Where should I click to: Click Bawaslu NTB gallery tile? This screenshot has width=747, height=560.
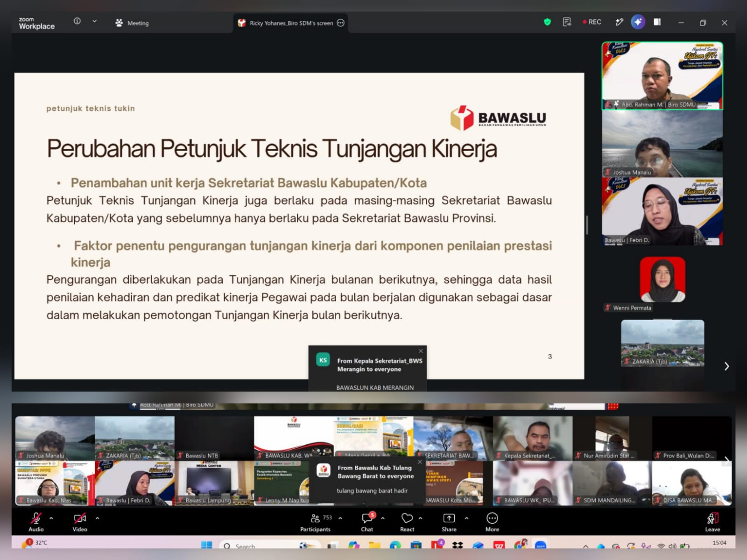pyautogui.click(x=214, y=438)
